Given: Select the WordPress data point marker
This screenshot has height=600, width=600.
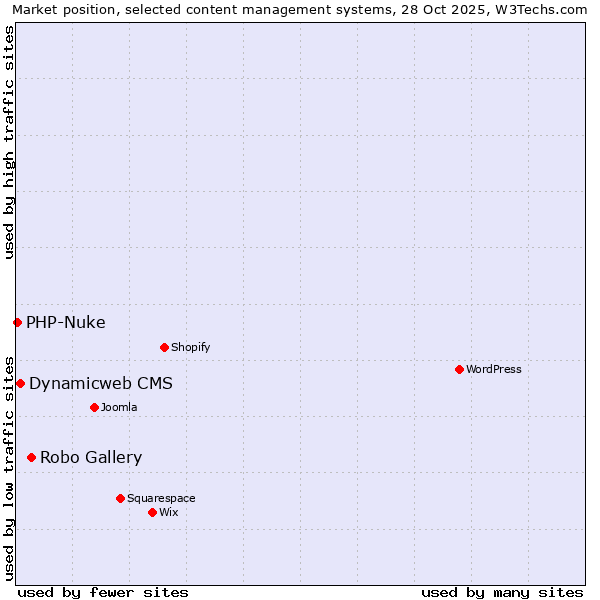Looking at the screenshot, I should pyautogui.click(x=459, y=369).
